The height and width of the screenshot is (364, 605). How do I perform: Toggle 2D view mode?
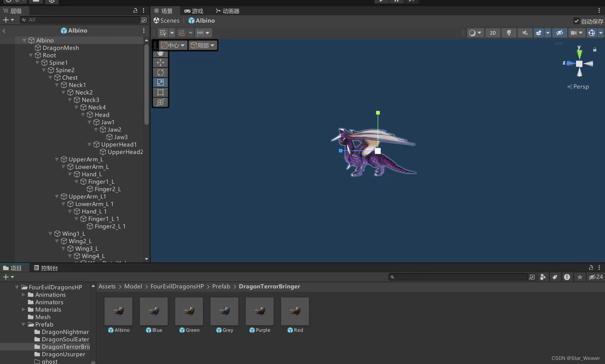(x=493, y=33)
